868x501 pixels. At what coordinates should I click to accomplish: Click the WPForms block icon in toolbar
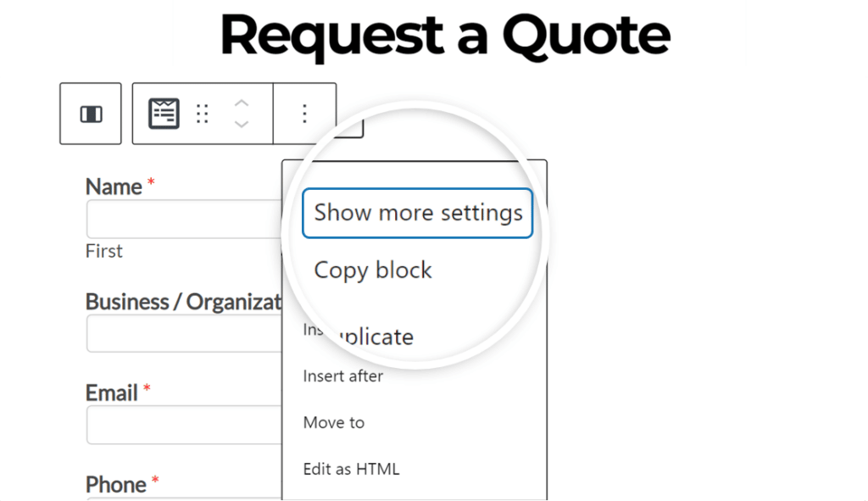164,113
